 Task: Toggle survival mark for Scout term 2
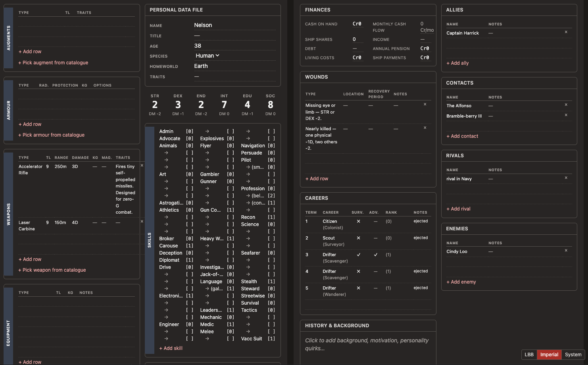(358, 238)
